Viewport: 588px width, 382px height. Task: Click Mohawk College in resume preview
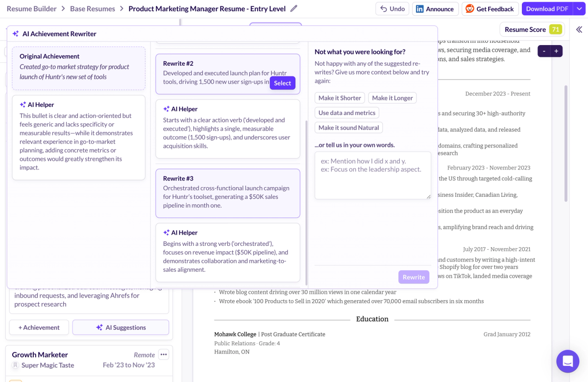point(235,334)
